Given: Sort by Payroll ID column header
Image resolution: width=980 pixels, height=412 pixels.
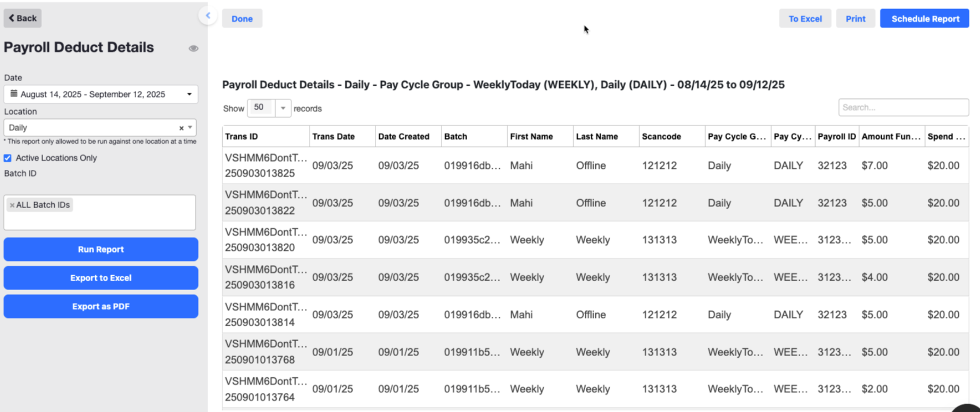Looking at the screenshot, I should coord(837,136).
